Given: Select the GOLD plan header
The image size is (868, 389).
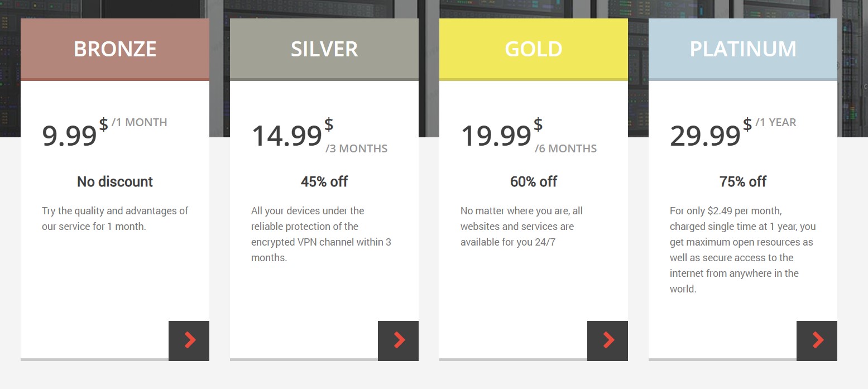Looking at the screenshot, I should point(534,49).
